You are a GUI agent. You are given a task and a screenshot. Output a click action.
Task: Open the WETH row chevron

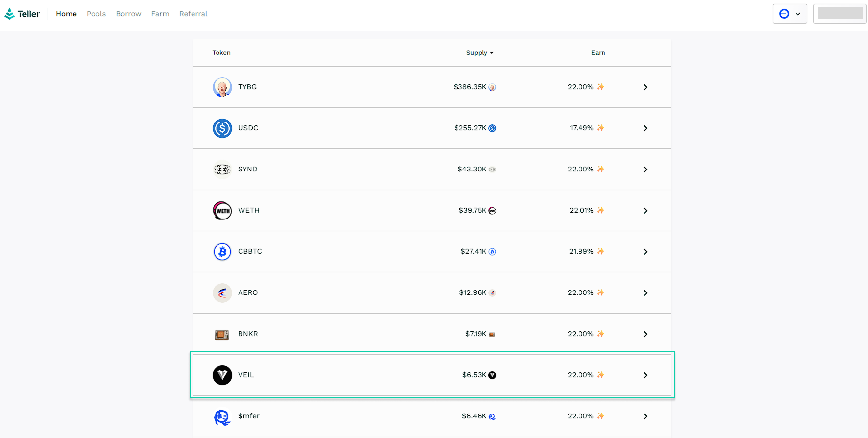(x=645, y=211)
